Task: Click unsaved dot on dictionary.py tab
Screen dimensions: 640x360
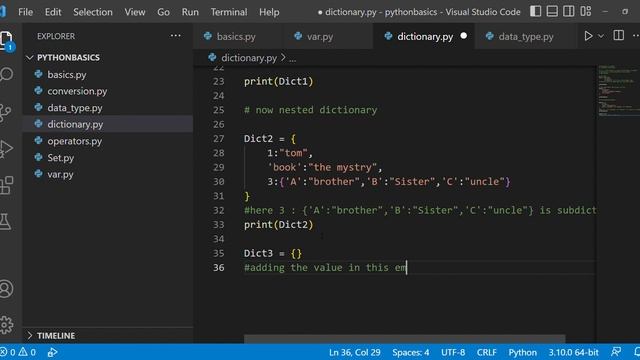Action: [464, 36]
